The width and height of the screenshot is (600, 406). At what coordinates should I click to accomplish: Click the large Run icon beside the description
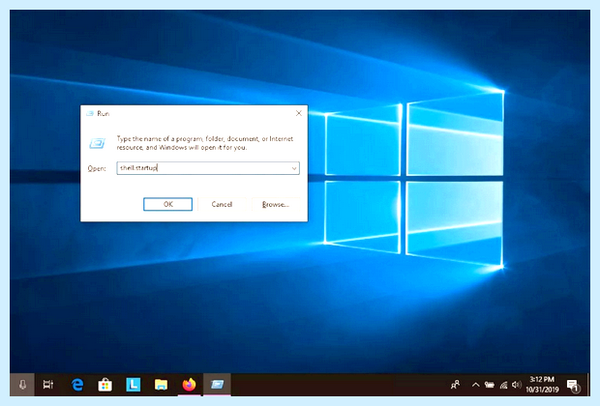pyautogui.click(x=97, y=143)
